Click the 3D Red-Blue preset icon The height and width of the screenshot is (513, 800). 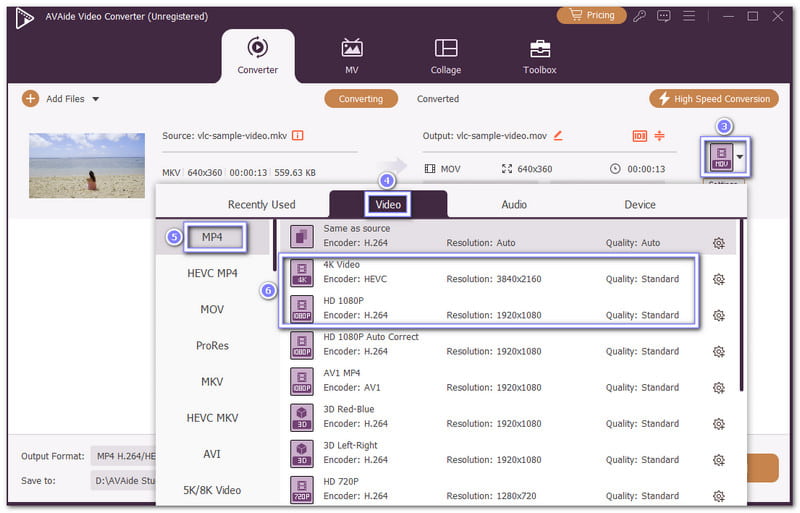pos(302,418)
